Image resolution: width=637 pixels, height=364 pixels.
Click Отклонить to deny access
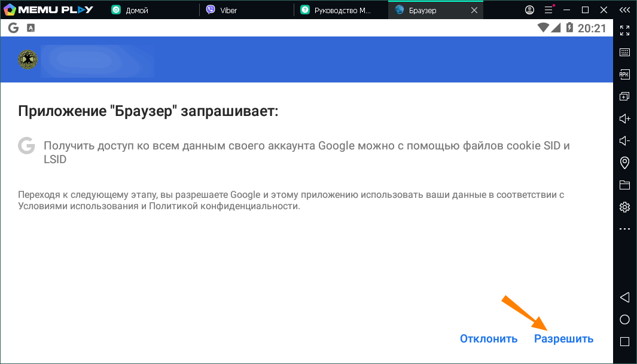pos(488,339)
